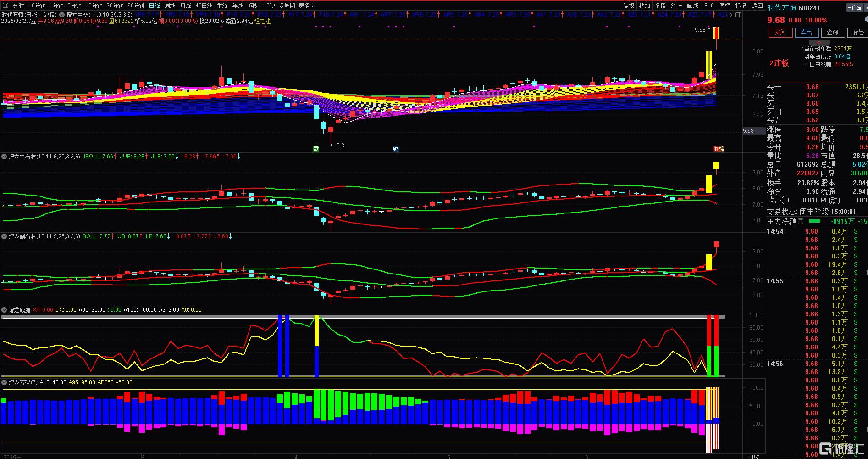
Task: Expand the 增龙筹码 indicator dropdown
Action: tap(5, 382)
